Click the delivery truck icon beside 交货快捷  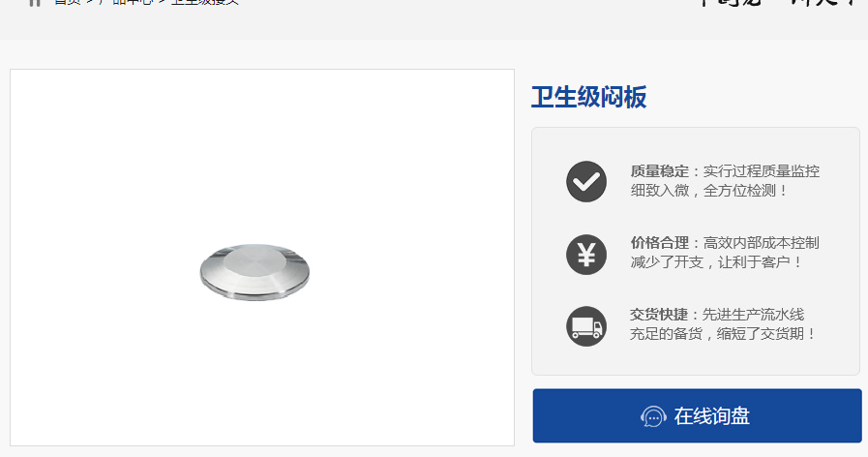click(x=586, y=326)
